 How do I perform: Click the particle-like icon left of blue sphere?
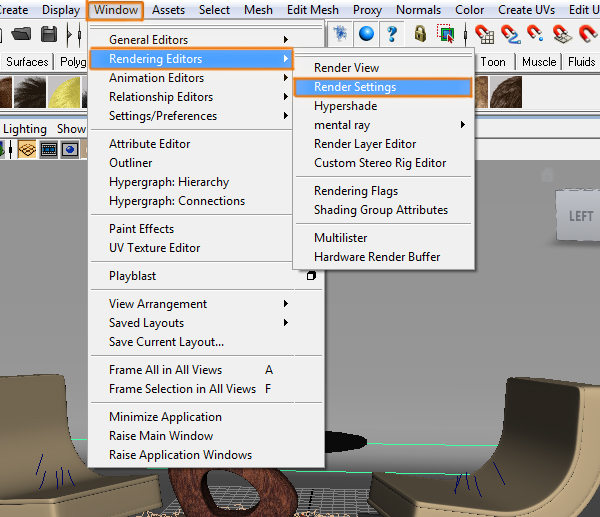pyautogui.click(x=340, y=34)
